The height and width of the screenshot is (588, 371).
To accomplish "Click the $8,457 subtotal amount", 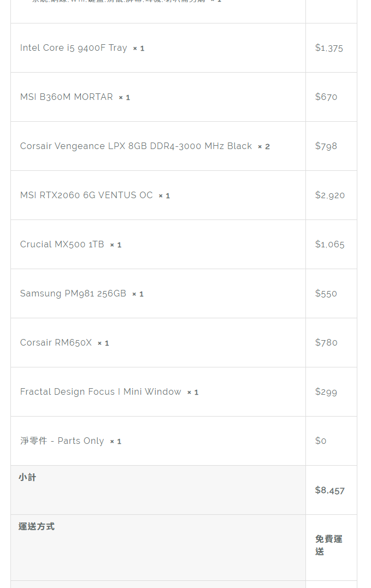I will coord(330,490).
